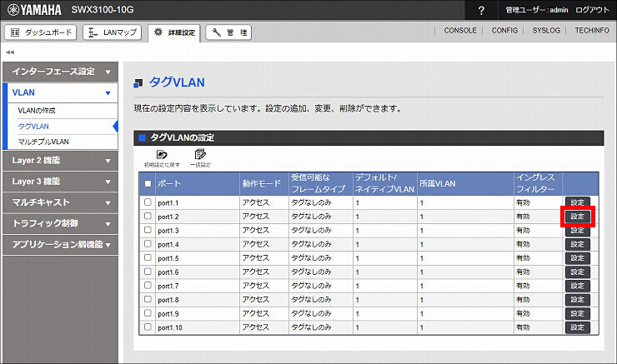617x364 pixels.
Task: Click the SWX3100-10G model name
Action: (x=103, y=10)
